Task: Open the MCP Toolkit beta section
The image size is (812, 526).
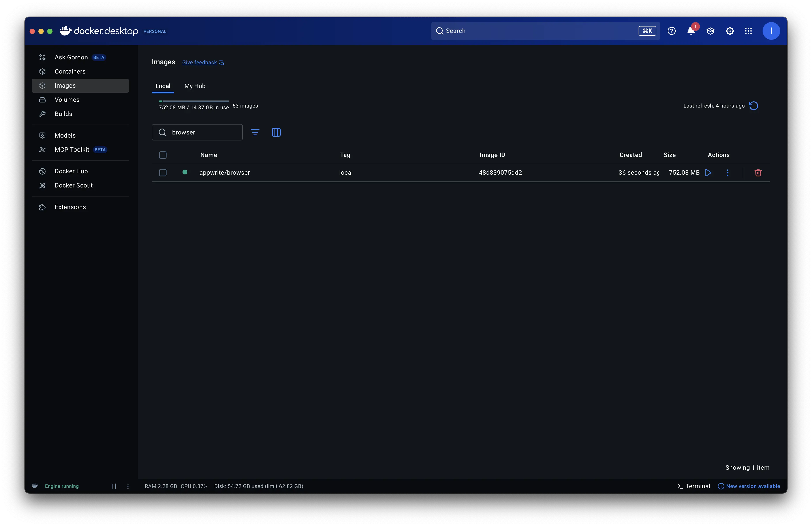Action: (x=72, y=149)
